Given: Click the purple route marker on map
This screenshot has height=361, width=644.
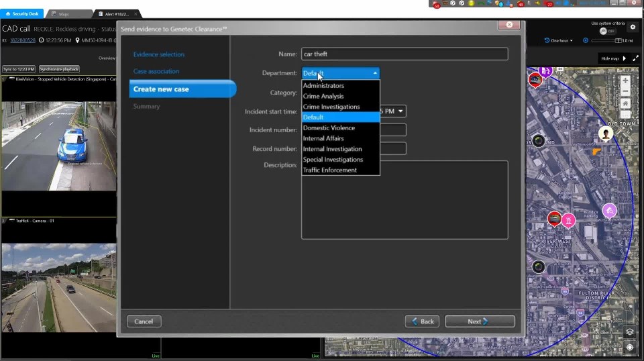Looking at the screenshot, I should tap(545, 71).
